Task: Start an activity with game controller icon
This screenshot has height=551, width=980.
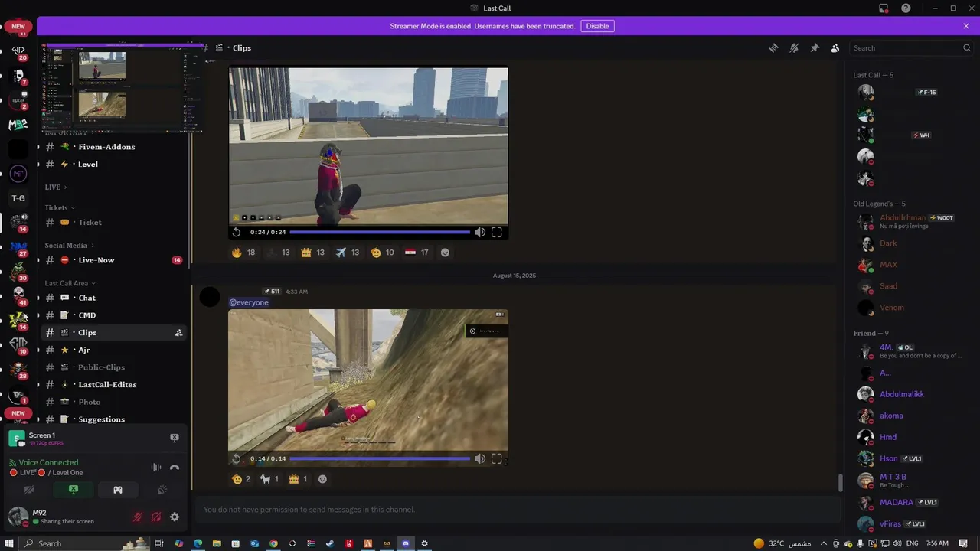Action: [x=118, y=490]
